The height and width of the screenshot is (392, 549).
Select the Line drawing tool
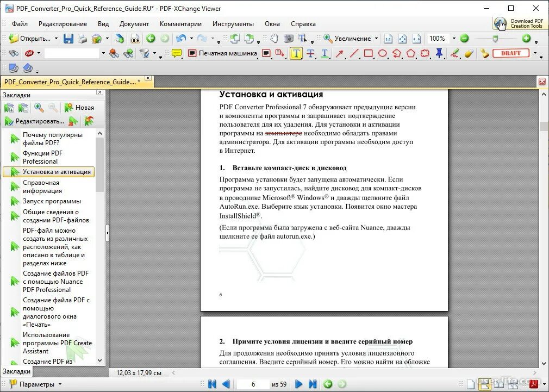pyautogui.click(x=354, y=54)
